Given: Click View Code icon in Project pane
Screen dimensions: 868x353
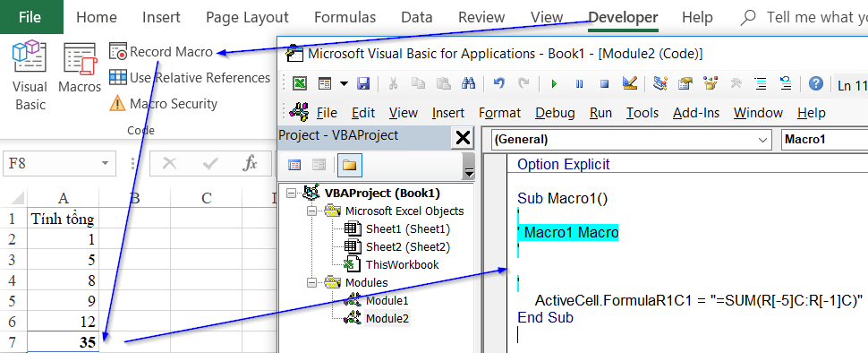Looking at the screenshot, I should point(294,165).
